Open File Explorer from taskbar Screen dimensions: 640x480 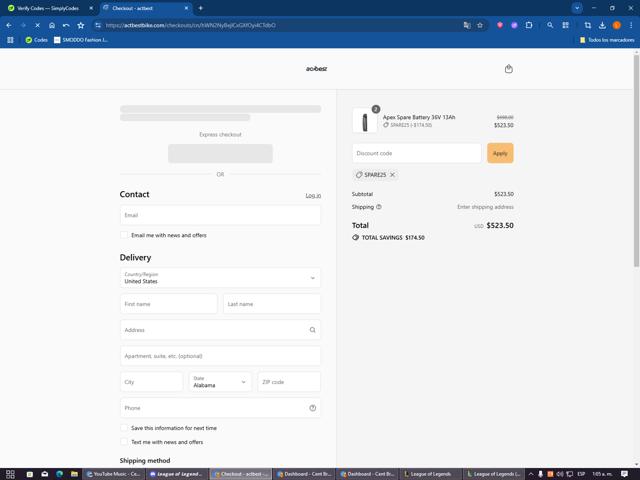74,474
